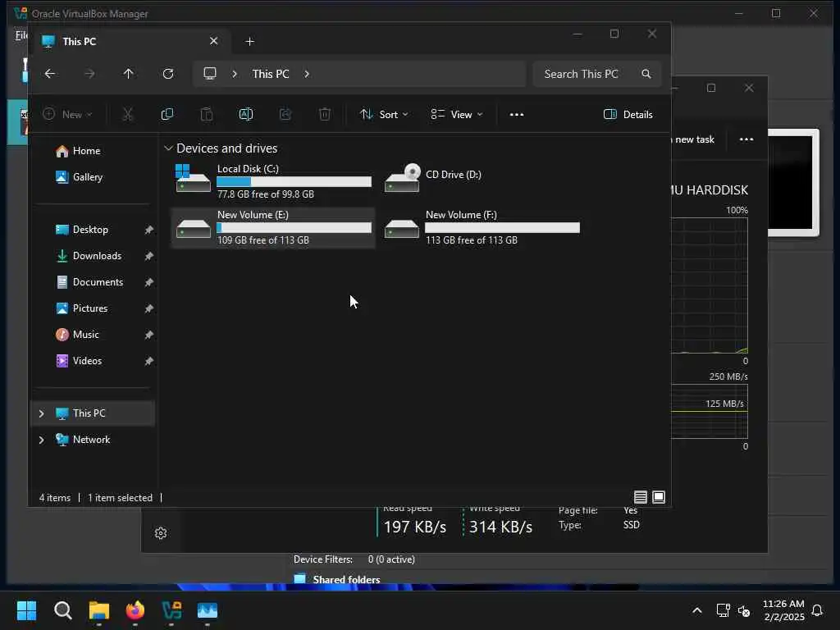
Task: Switch to large thumbnails view icon
Action: tap(659, 497)
